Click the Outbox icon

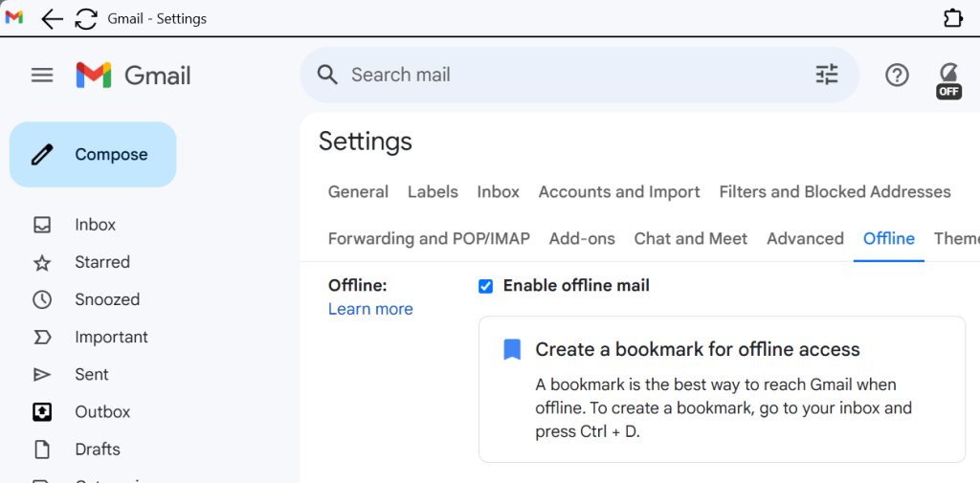pyautogui.click(x=42, y=412)
